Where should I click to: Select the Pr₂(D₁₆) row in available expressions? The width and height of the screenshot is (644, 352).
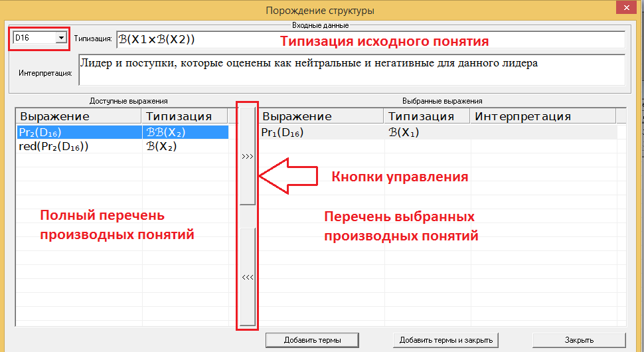coord(122,132)
